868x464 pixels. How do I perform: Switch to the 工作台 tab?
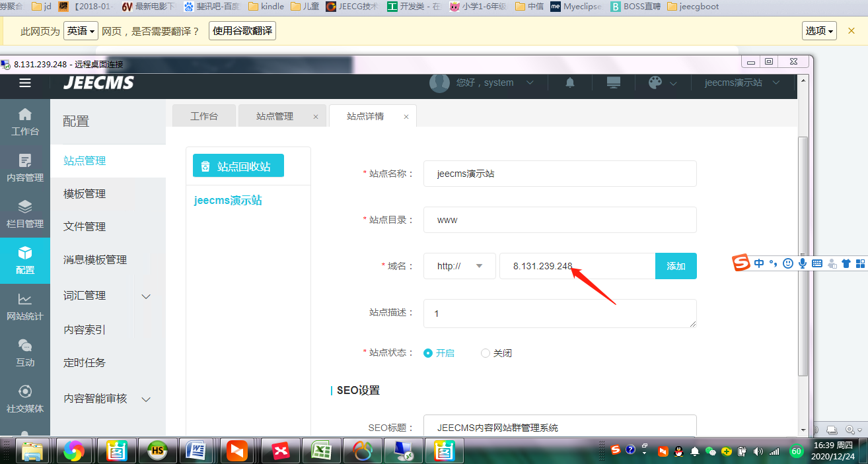pos(203,116)
